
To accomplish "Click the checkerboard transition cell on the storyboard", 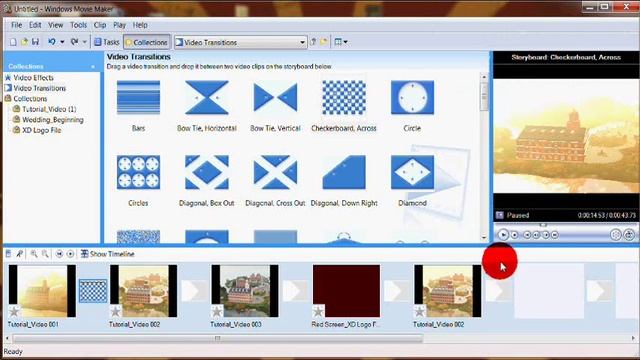I will coord(93,291).
